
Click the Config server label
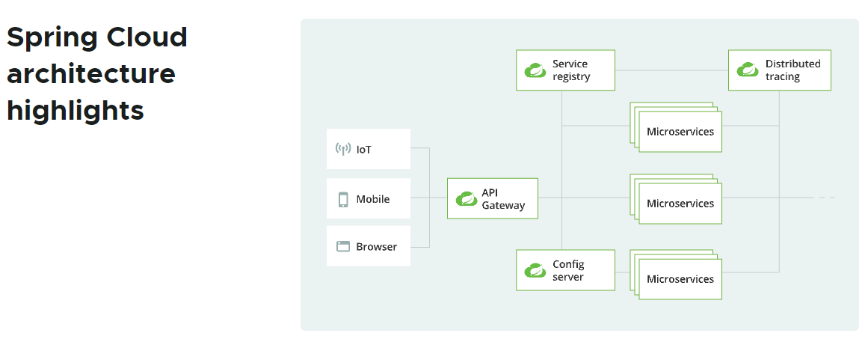click(568, 270)
